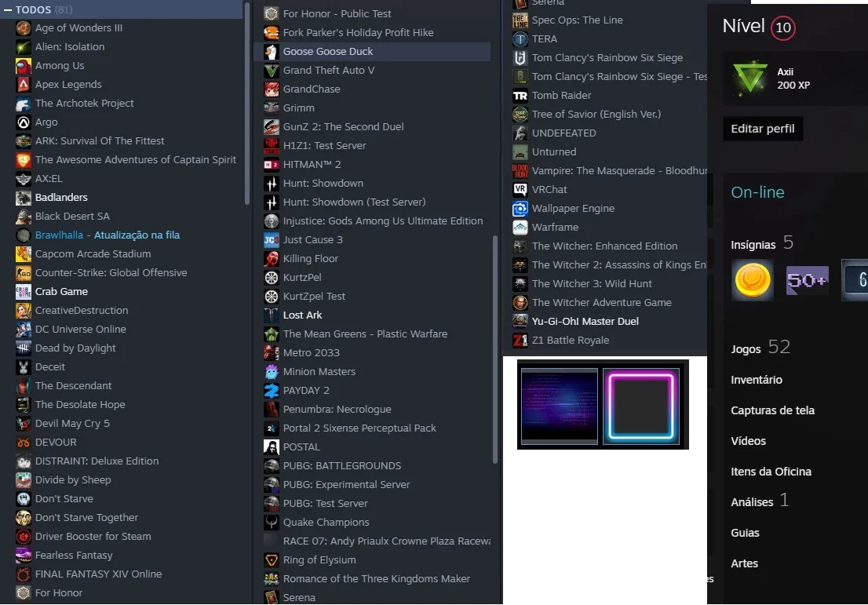Open the Capturas de tela link

[x=772, y=410]
